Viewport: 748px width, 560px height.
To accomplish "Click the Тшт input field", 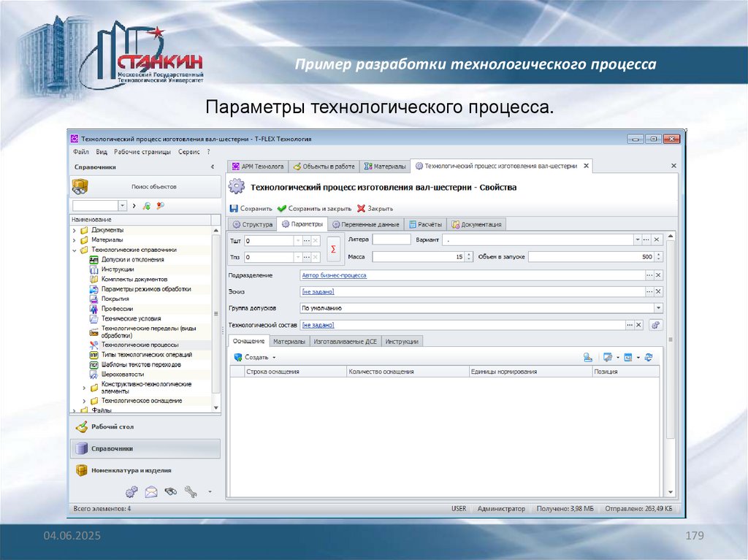I will pos(269,240).
